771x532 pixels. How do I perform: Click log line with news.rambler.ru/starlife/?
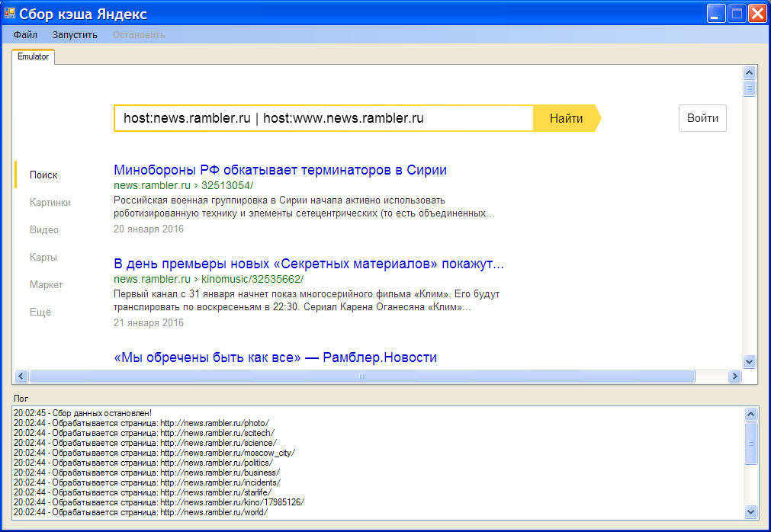pos(143,492)
